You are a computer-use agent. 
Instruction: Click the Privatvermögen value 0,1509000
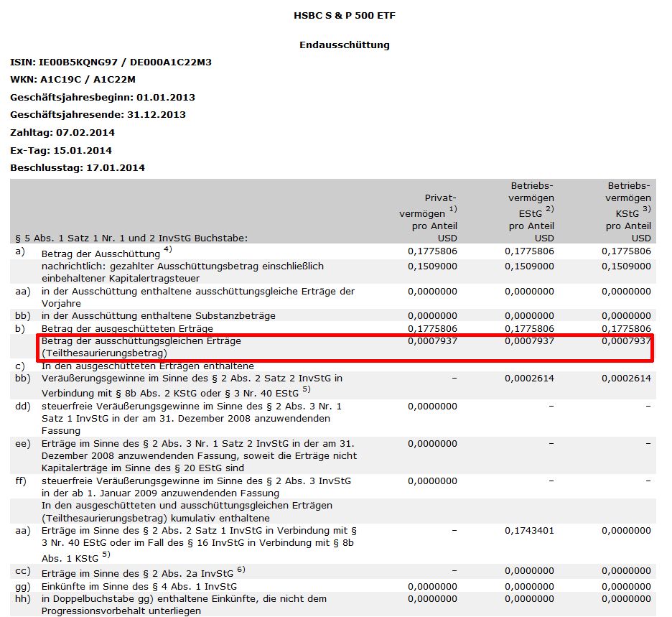coord(432,266)
